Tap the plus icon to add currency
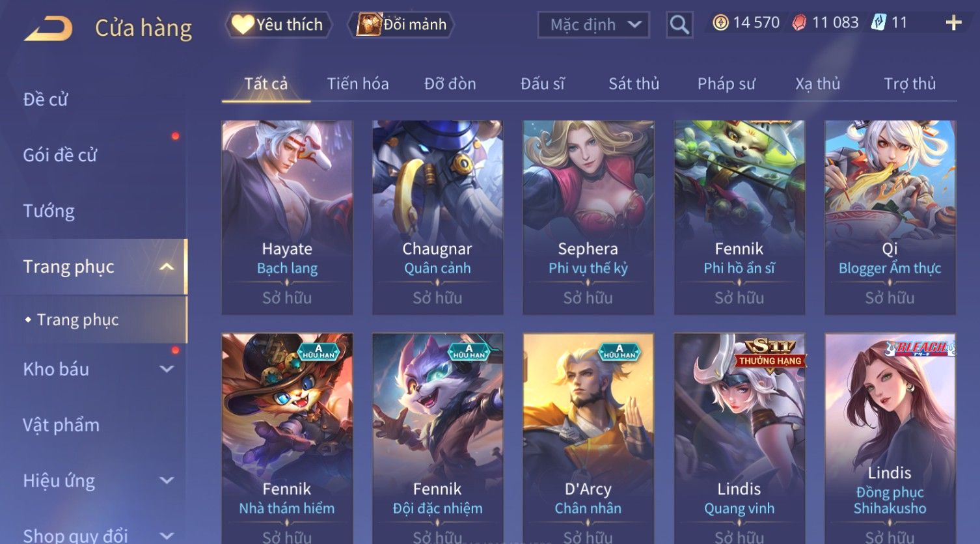The width and height of the screenshot is (980, 544). [x=953, y=23]
